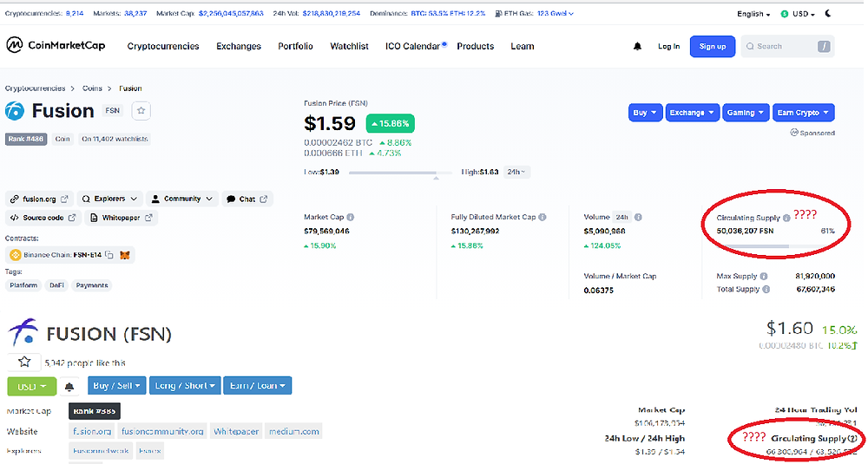Screen dimensions: 868x464
Task: Click the Rank #486 badge
Action: pyautogui.click(x=25, y=139)
